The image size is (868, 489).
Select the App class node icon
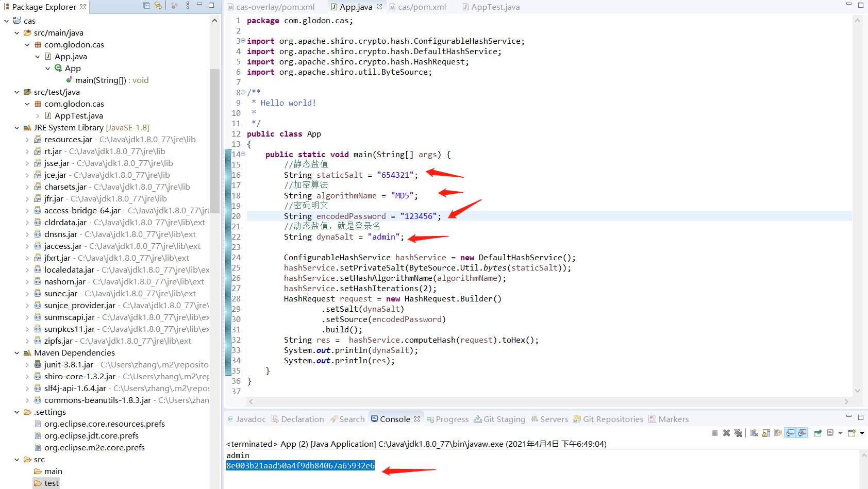pyautogui.click(x=58, y=68)
